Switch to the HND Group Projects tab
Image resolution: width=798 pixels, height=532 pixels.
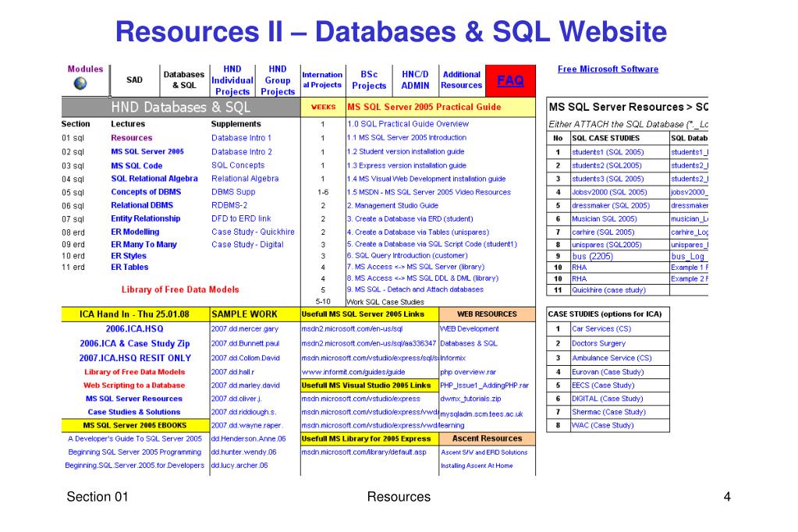click(278, 80)
